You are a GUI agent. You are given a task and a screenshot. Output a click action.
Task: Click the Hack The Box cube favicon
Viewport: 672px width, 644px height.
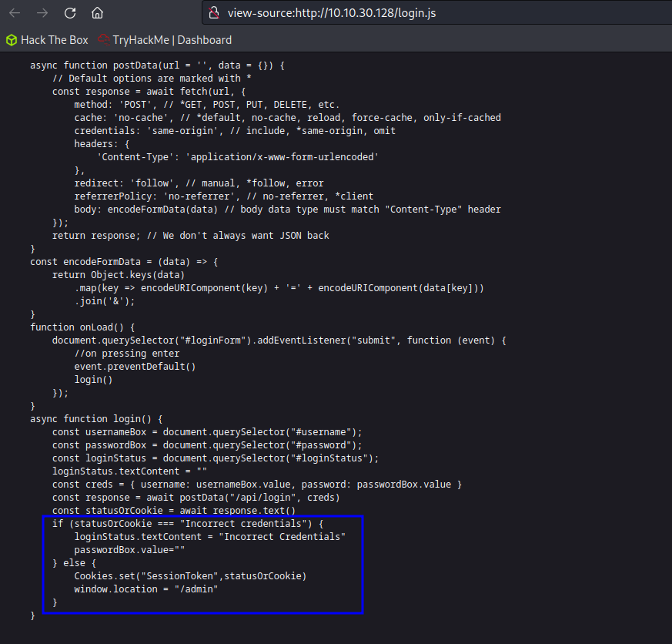(x=12, y=40)
